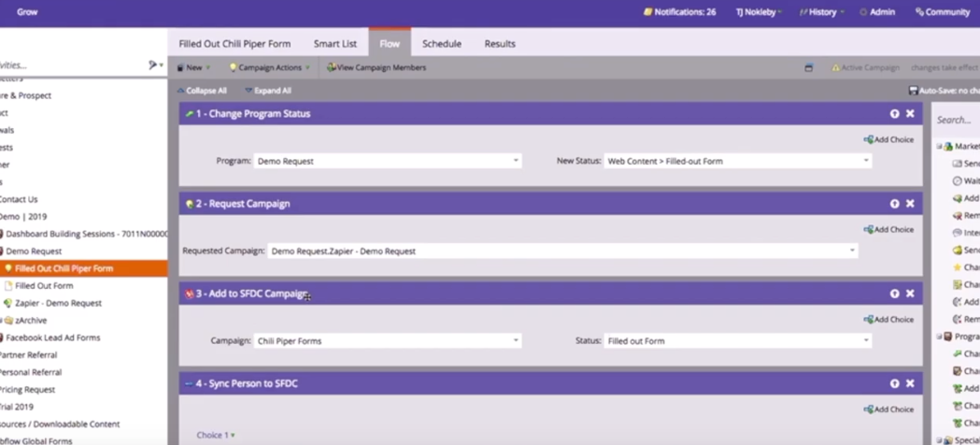Viewport: 980px width, 445px height.
Task: Add Choice to Add to SFDC Campaign step
Action: point(888,320)
